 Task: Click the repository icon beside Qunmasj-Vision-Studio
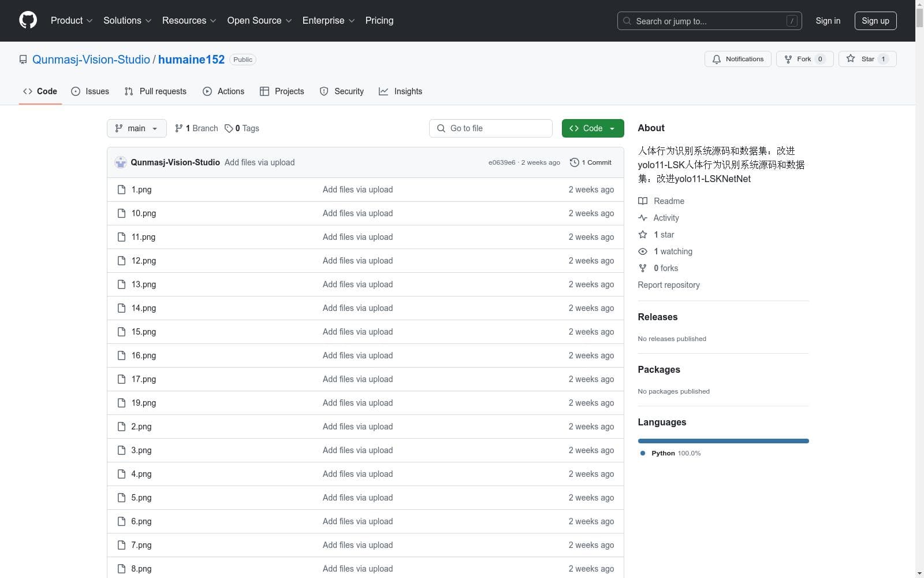tap(23, 60)
